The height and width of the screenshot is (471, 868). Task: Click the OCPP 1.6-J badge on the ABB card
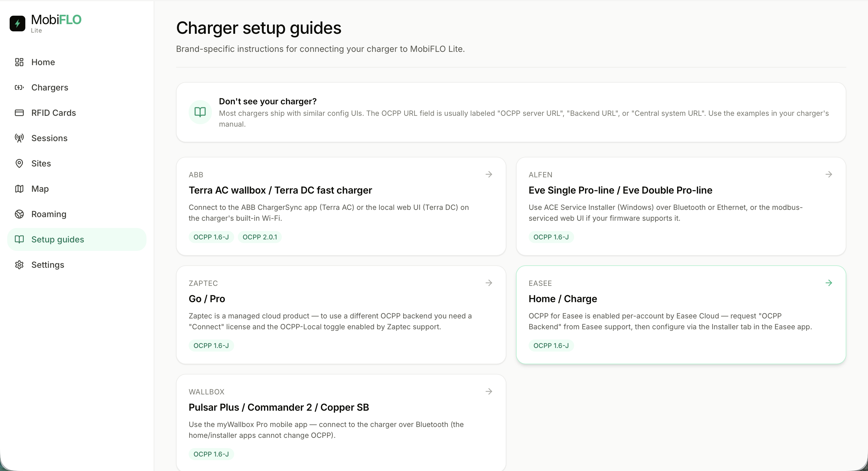pos(211,237)
